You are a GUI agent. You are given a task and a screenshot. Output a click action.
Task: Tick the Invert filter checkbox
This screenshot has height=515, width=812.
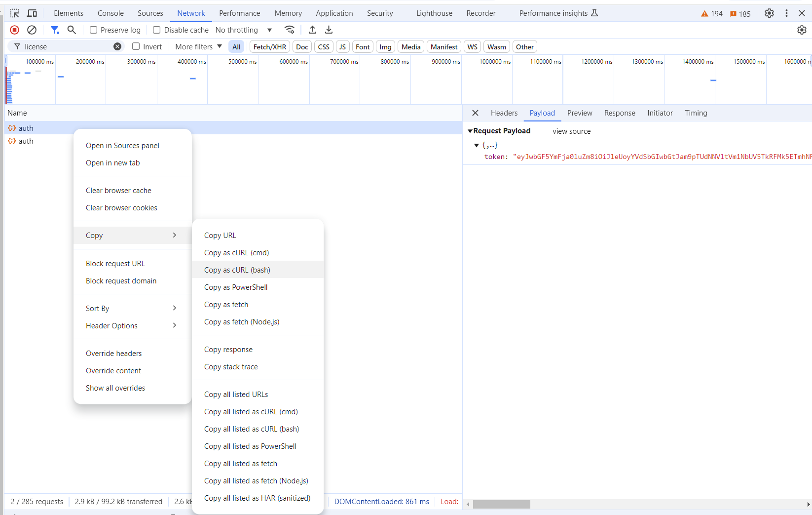136,46
